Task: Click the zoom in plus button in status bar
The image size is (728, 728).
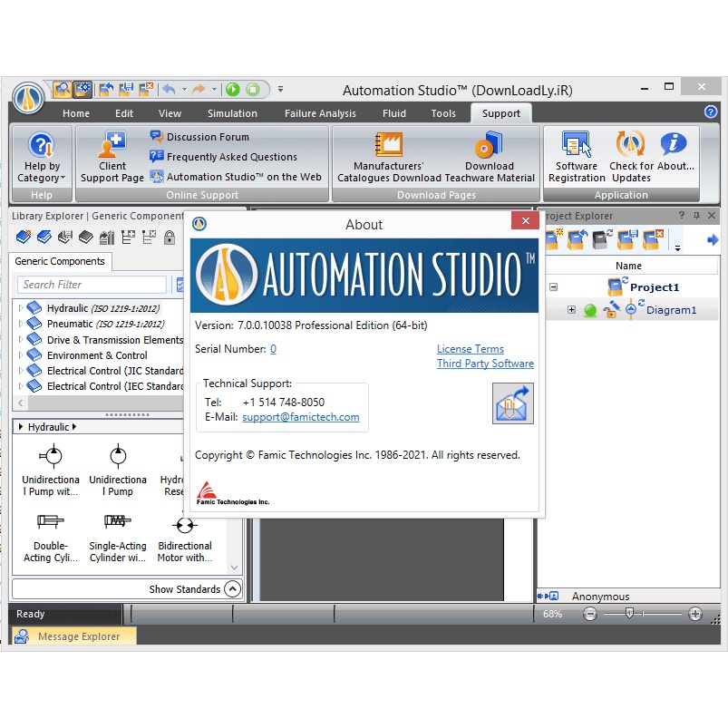Action: click(x=695, y=615)
